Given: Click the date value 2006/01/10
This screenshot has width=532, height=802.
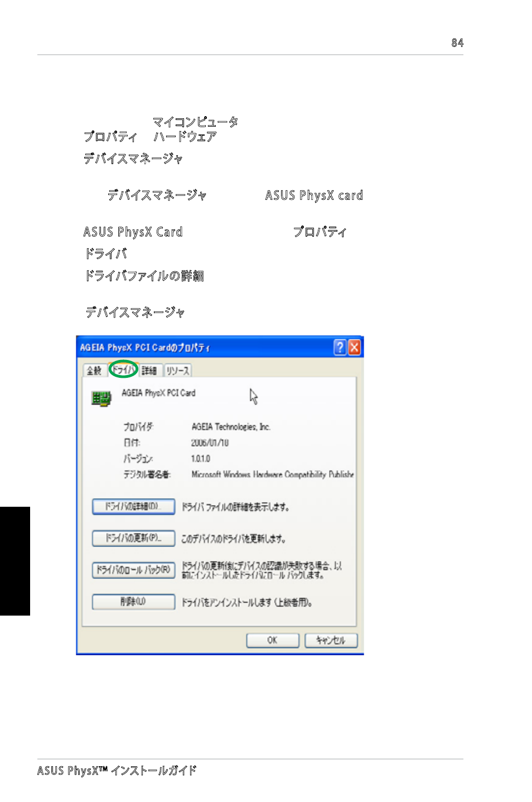Looking at the screenshot, I should click(210, 443).
